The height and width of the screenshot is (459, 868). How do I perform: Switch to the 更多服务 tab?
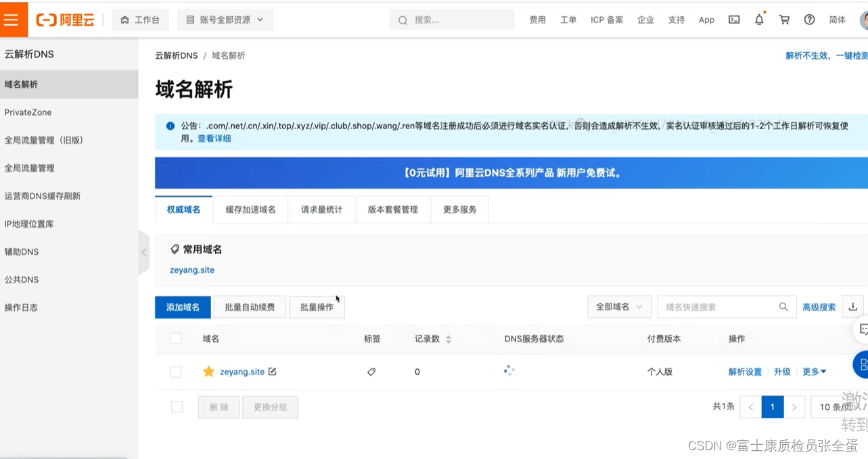click(460, 210)
